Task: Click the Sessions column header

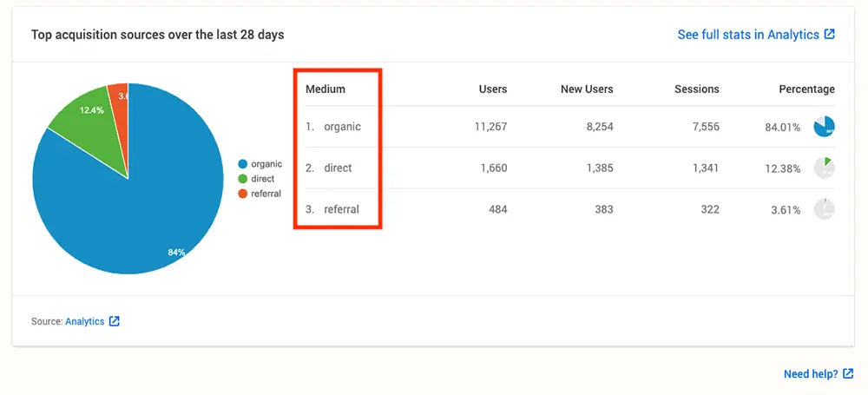Action: click(x=697, y=89)
